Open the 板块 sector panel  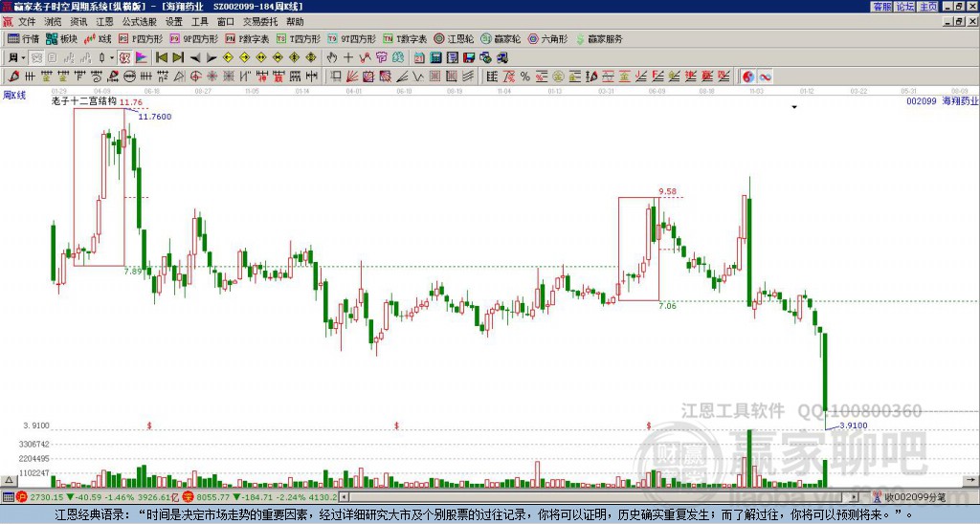(x=62, y=38)
